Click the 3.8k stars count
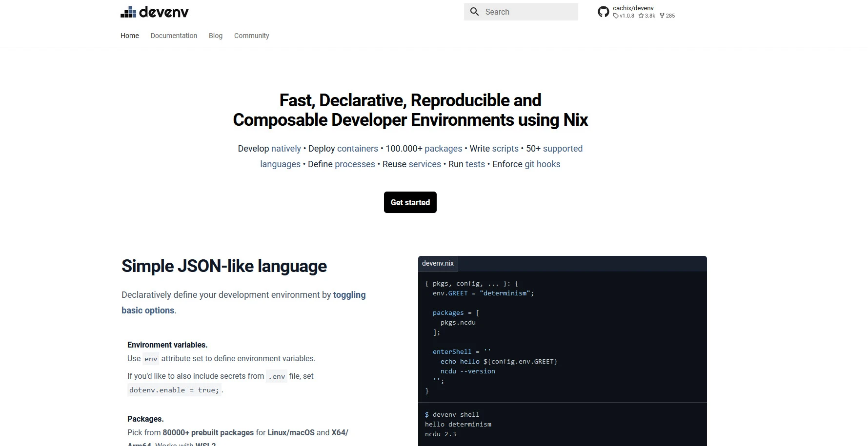The height and width of the screenshot is (446, 868). coord(647,16)
